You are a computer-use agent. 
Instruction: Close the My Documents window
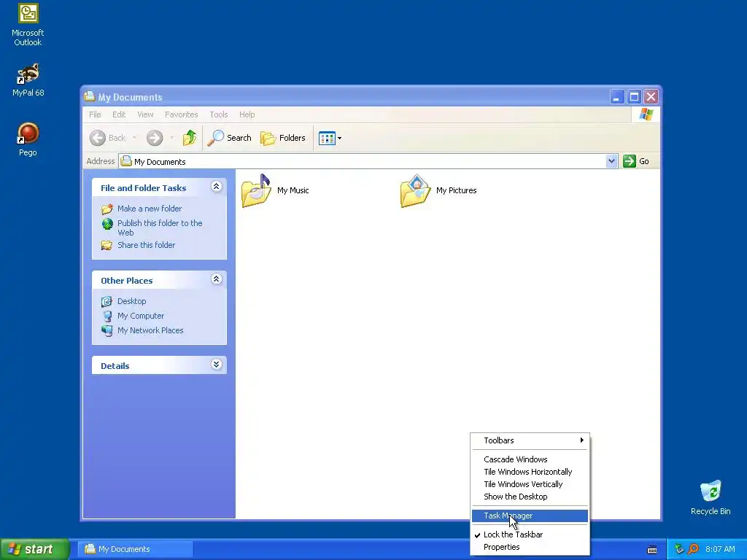651,97
